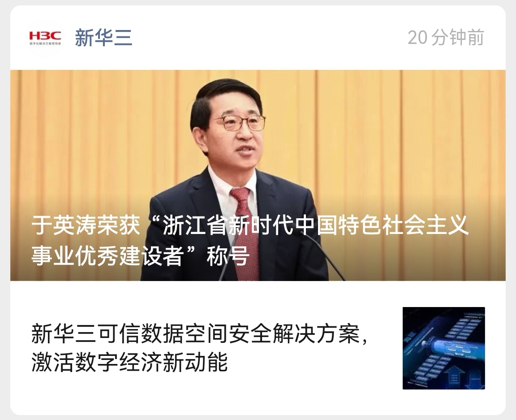
Task: Click the text 激活数字经济新动能
Action: coord(129,362)
